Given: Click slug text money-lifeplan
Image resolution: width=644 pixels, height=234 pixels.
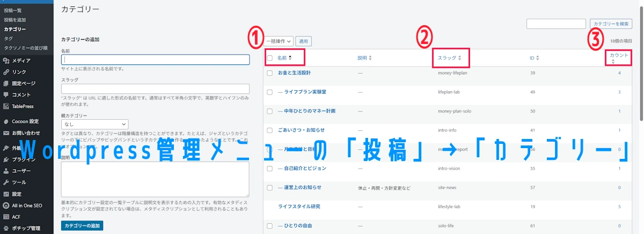Looking at the screenshot, I should [453, 72].
